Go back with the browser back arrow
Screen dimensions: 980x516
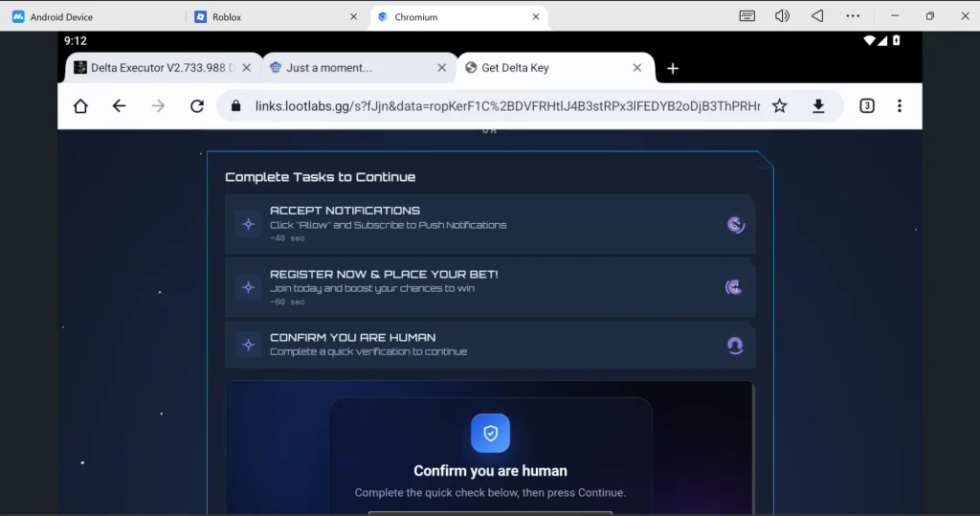[119, 105]
